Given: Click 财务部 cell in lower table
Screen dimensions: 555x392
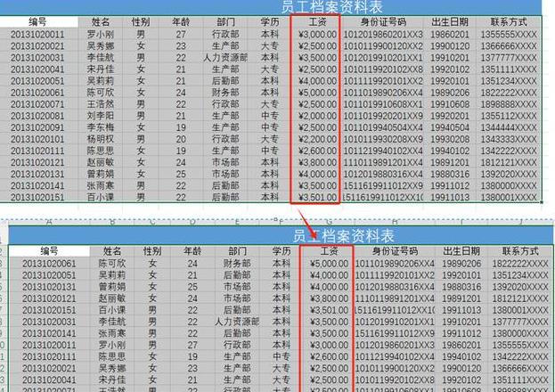Looking at the screenshot, I should (237, 264).
